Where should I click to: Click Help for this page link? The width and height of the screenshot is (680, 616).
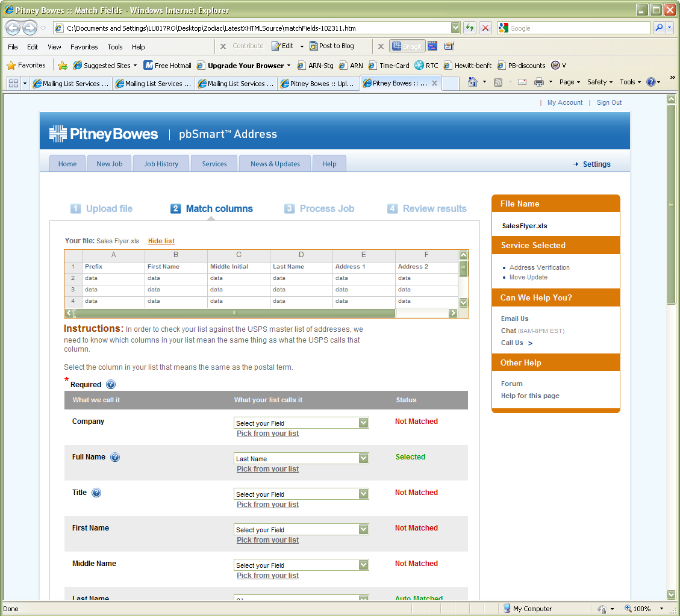[530, 396]
